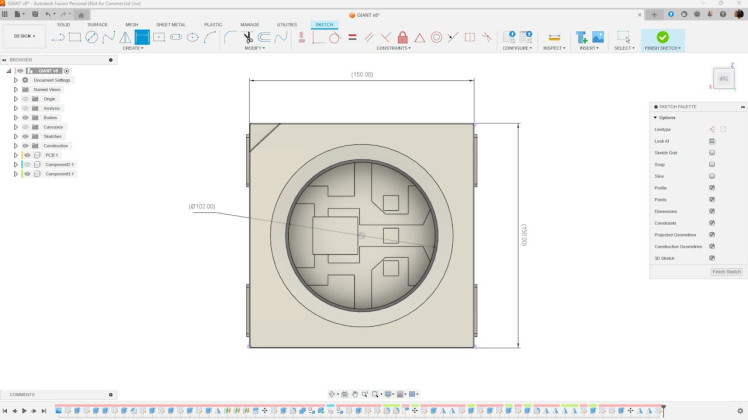The width and height of the screenshot is (748, 420).
Task: Switch to the Sheet Metal tab
Action: point(170,24)
